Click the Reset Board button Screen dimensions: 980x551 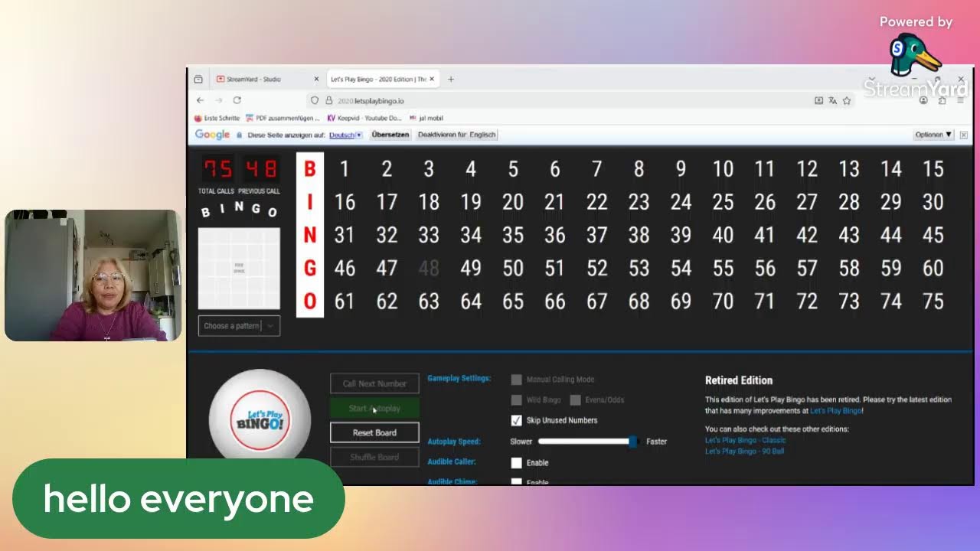[374, 432]
